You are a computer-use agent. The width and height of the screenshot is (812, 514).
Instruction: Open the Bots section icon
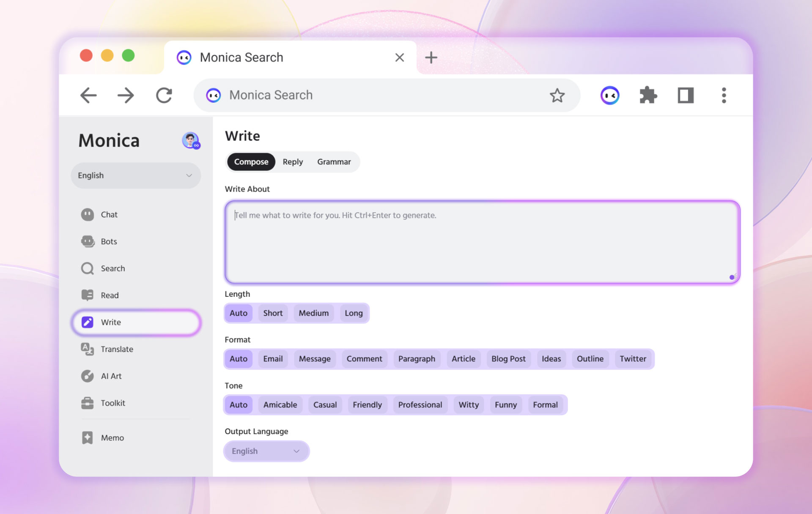coord(88,241)
